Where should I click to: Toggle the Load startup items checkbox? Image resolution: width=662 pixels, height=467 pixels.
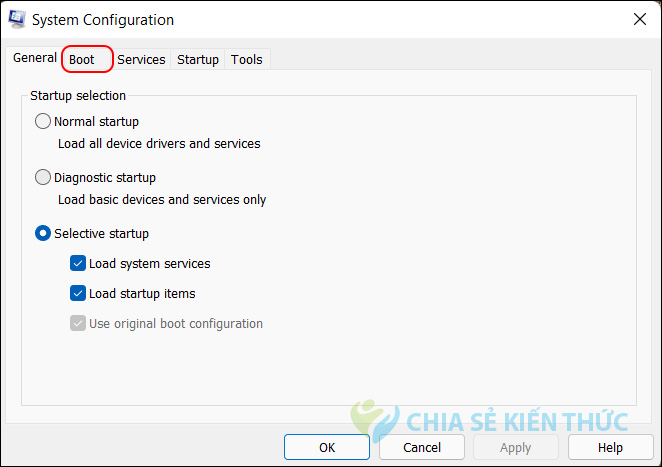click(x=78, y=294)
